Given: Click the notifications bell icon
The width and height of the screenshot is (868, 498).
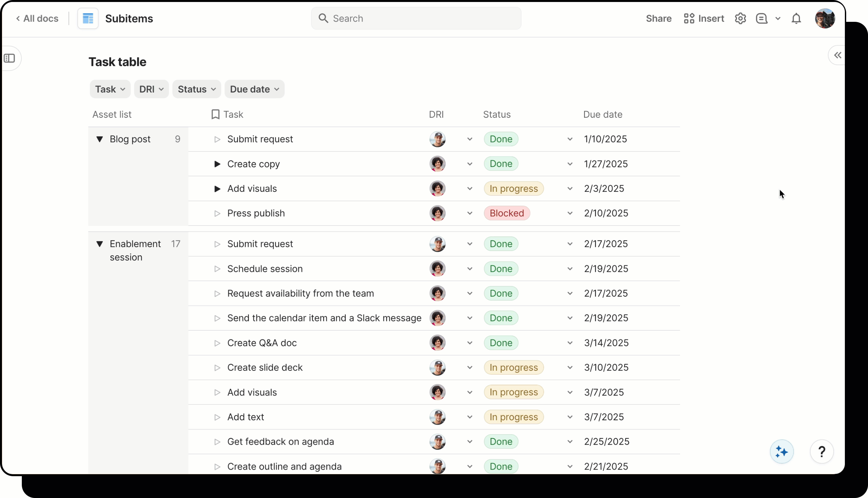Looking at the screenshot, I should [796, 19].
